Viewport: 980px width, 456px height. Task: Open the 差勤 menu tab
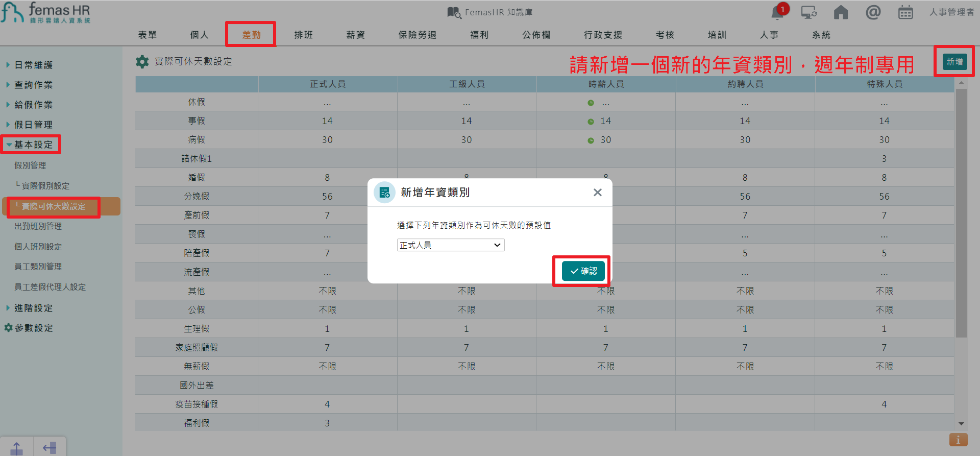pos(251,35)
